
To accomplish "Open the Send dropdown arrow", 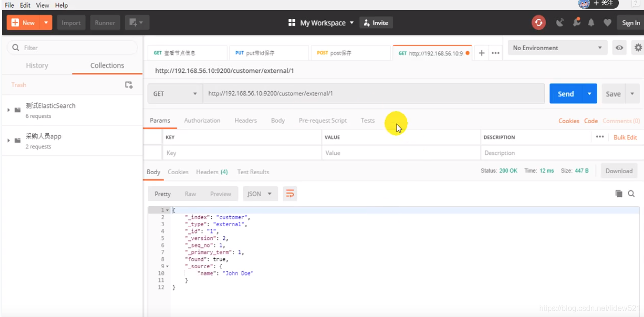I will coord(590,94).
